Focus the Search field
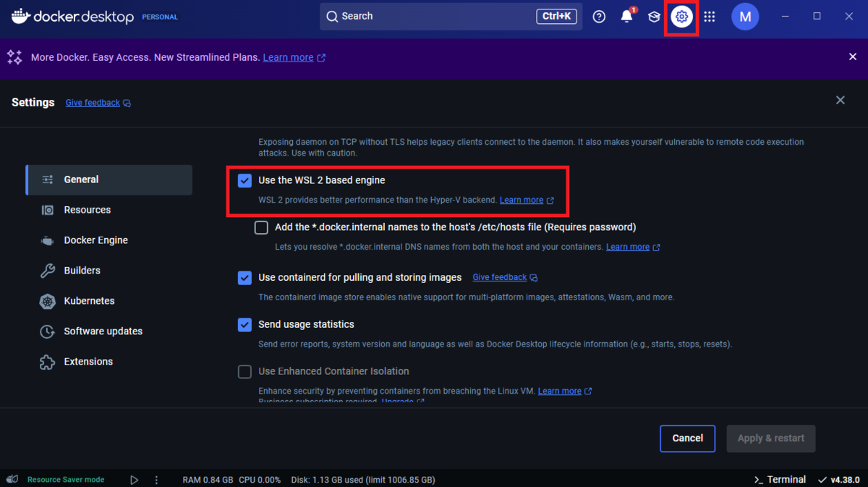Image resolution: width=868 pixels, height=487 pixels. (x=451, y=16)
